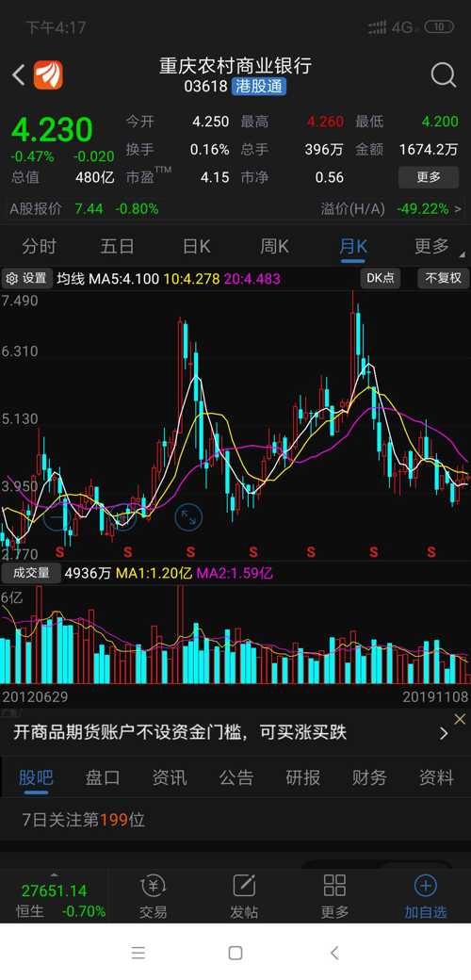Screen dimensions: 471x980
Task: Tap the Android back navigation icon
Action: point(334,953)
